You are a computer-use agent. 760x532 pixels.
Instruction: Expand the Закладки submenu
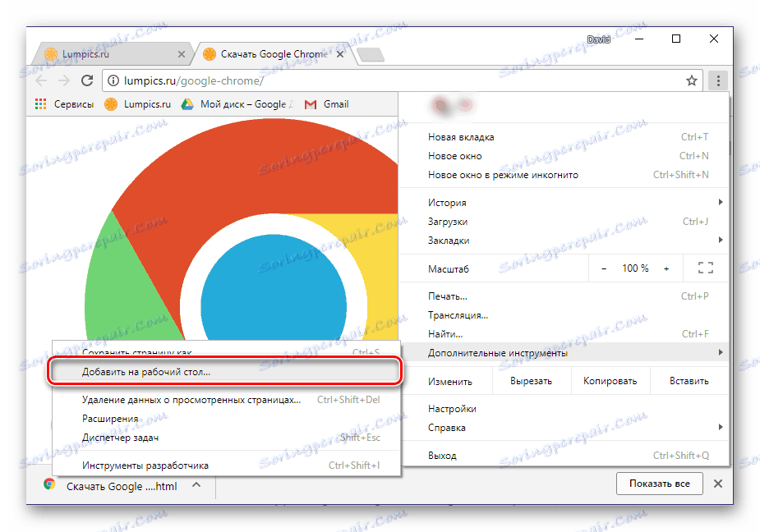pyautogui.click(x=564, y=241)
